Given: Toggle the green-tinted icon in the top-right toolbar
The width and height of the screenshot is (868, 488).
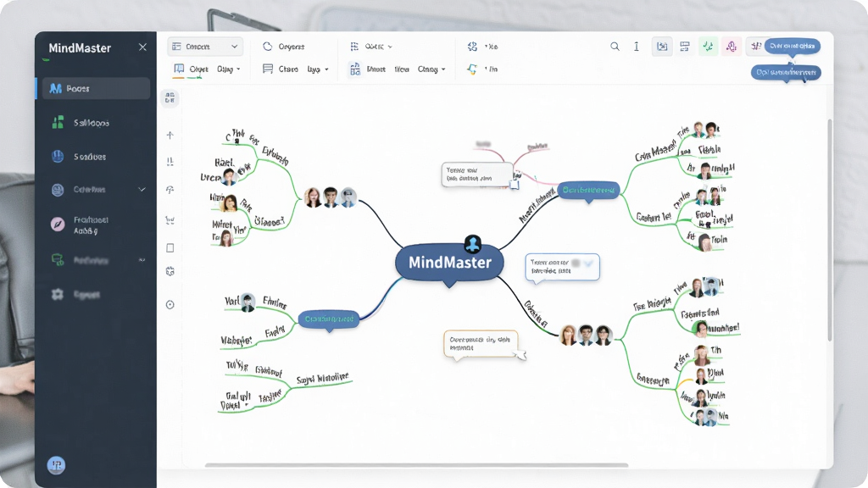Looking at the screenshot, I should pos(708,47).
